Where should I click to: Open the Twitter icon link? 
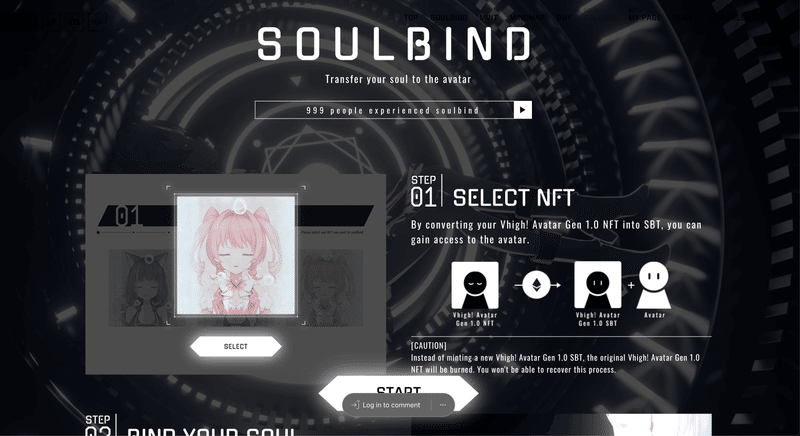pos(52,22)
